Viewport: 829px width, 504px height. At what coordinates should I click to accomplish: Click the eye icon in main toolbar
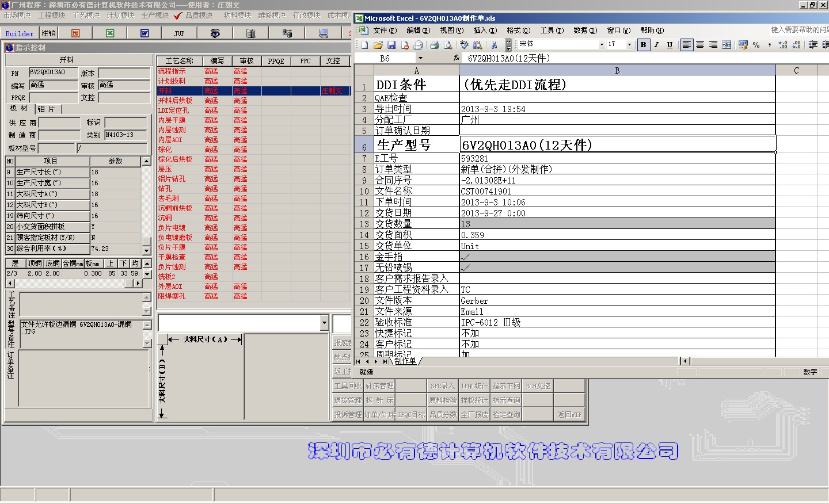[x=215, y=33]
